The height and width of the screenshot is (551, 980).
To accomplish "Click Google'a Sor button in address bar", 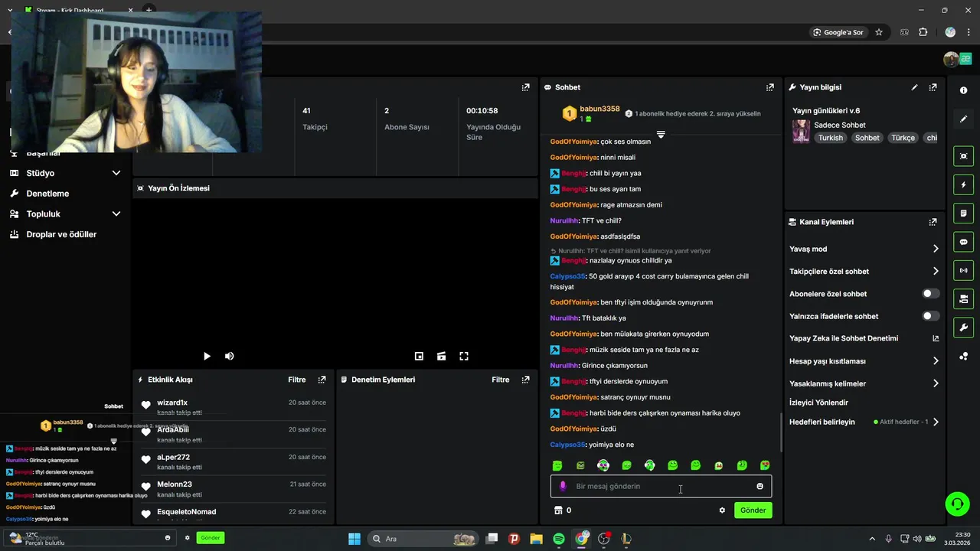I will click(x=838, y=32).
